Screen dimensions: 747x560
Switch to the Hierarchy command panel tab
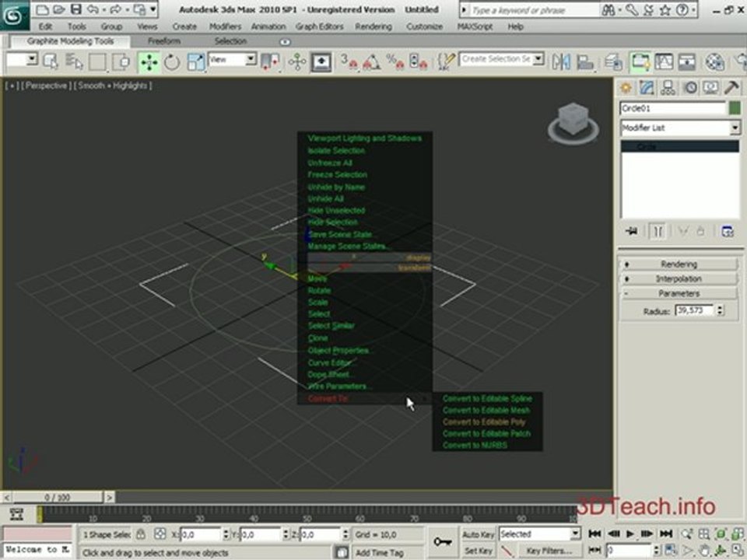[x=668, y=88]
